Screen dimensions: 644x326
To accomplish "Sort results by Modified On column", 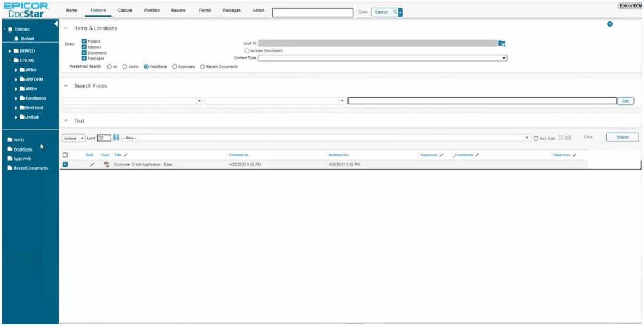I will 339,155.
